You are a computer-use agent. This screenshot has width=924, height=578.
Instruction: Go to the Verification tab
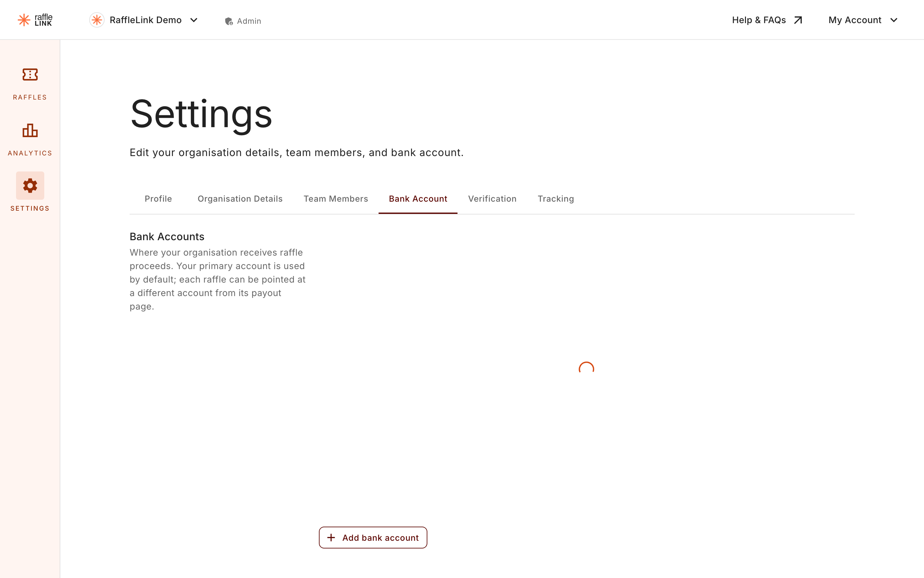coord(492,199)
